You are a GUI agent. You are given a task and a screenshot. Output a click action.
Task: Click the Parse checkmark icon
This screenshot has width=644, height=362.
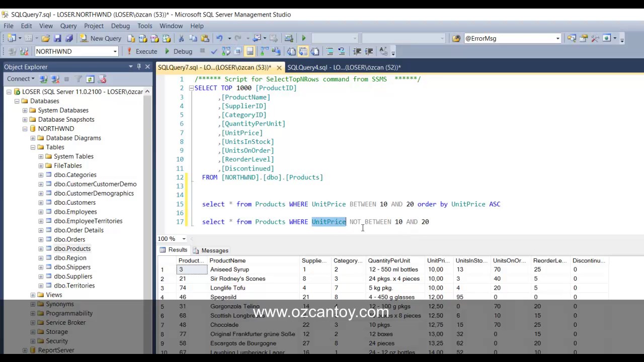(214, 51)
